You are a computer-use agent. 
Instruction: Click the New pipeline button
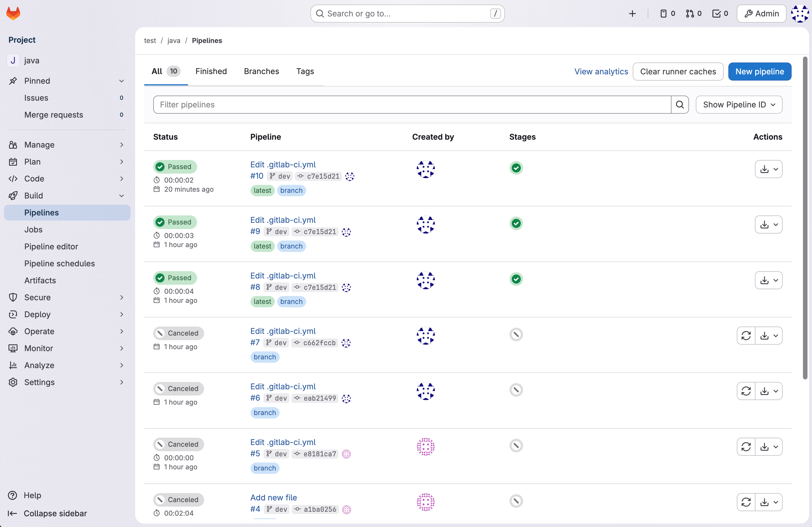(759, 72)
